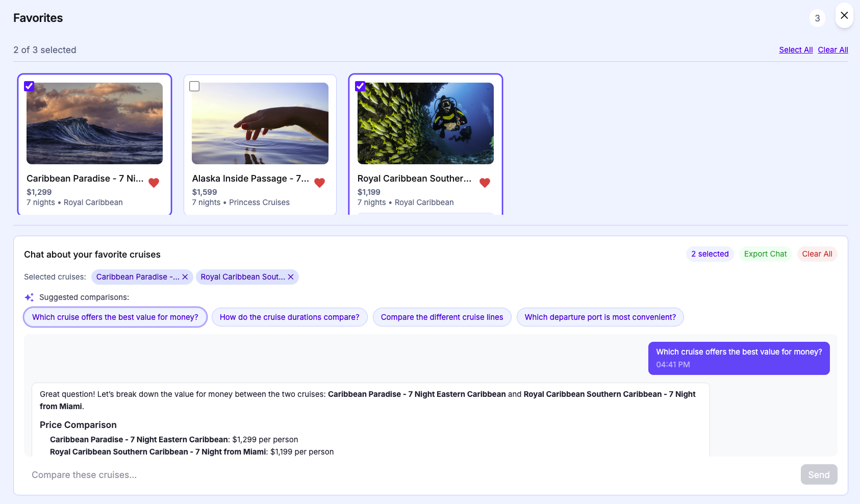Remove Royal Caribbean Southern via its heart icon
The width and height of the screenshot is (860, 504).
click(x=485, y=183)
